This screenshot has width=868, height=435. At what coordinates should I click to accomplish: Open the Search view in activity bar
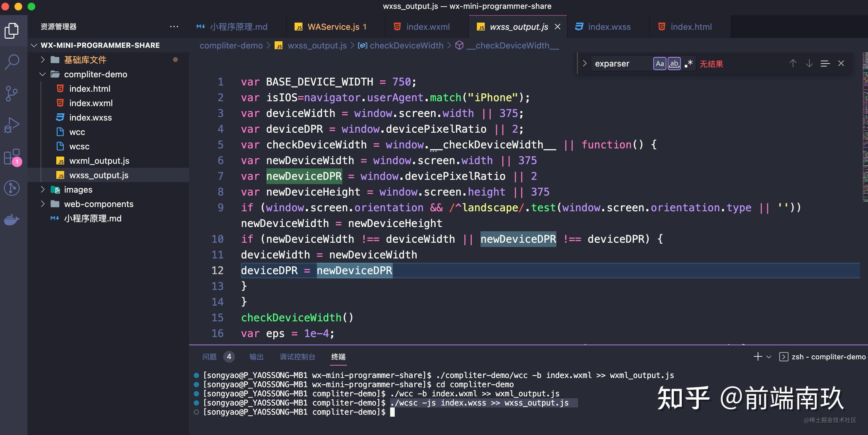(12, 62)
